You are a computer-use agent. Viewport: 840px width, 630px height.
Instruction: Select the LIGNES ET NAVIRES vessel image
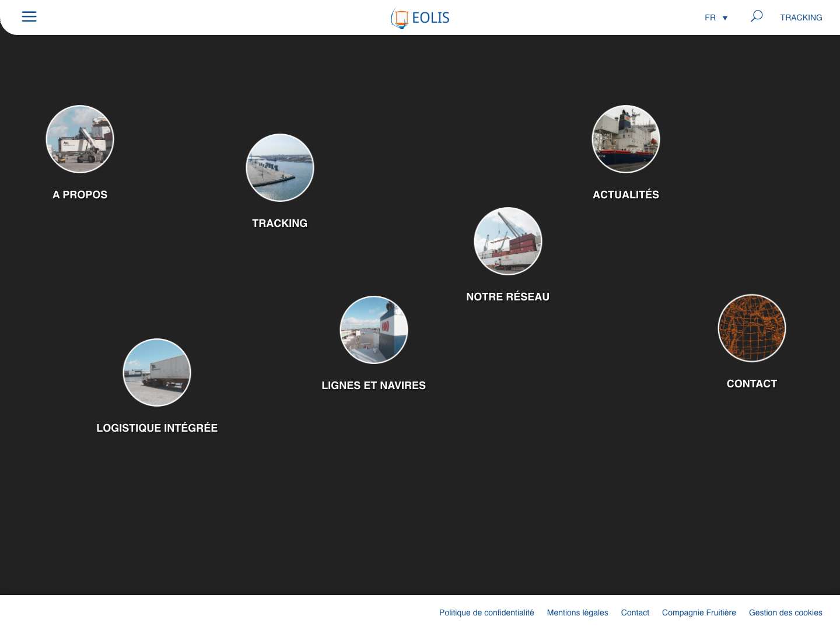373,330
